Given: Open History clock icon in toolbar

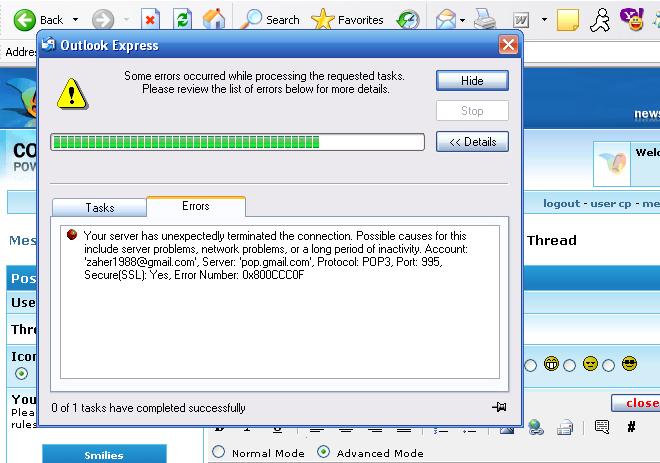Looking at the screenshot, I should click(408, 20).
